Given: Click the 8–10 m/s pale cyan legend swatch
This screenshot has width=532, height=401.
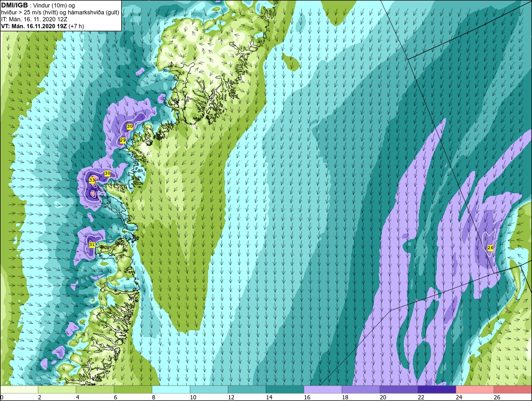Looking at the screenshot, I should (171, 389).
